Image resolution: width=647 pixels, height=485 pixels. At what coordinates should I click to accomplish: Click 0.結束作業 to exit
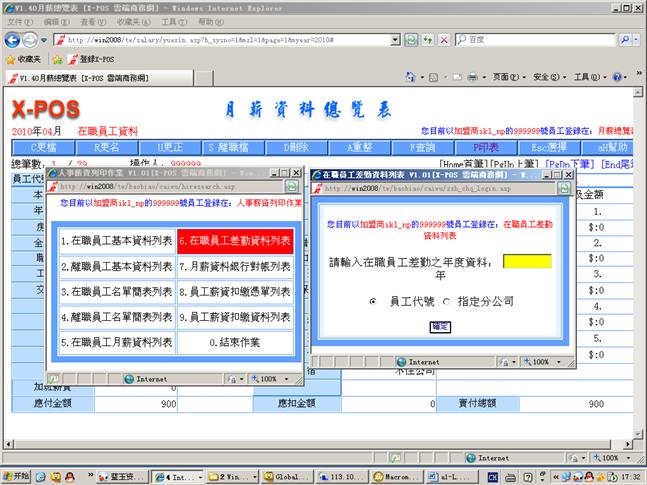coord(235,343)
